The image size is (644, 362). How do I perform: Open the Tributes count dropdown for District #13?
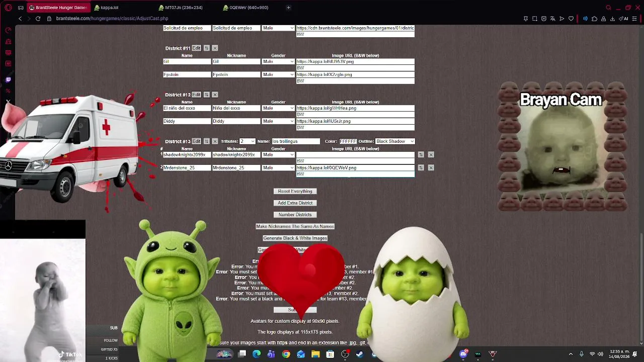click(x=247, y=141)
